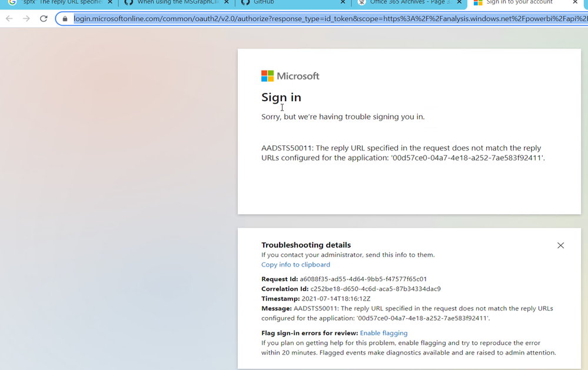Click the back arrow in the browser
The height and width of the screenshot is (370, 588).
click(x=9, y=18)
